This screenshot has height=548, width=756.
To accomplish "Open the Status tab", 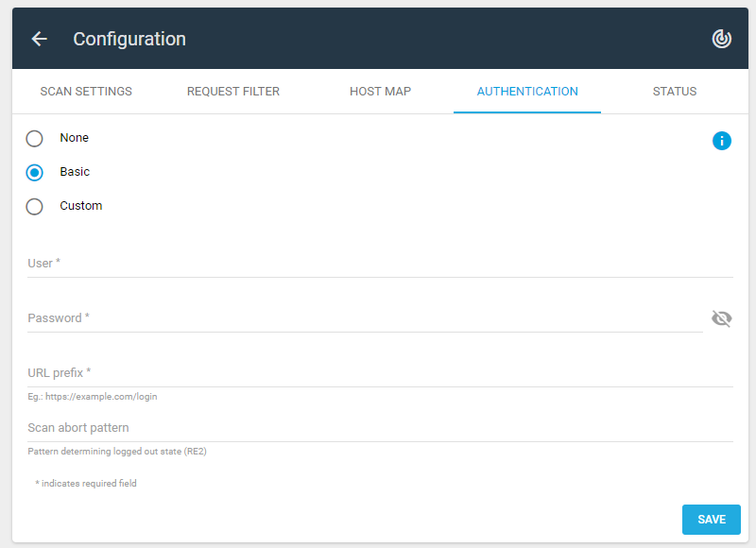I will tap(675, 91).
